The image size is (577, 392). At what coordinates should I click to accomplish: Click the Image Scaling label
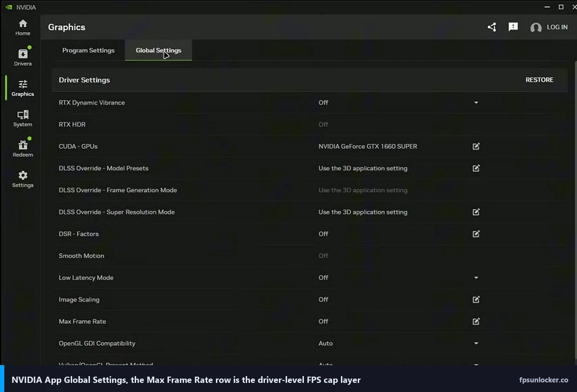pyautogui.click(x=79, y=299)
